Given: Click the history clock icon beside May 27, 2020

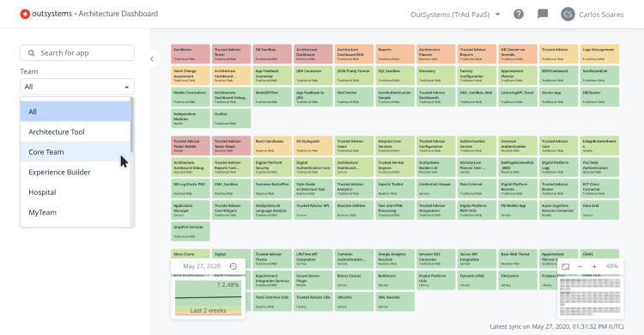Looking at the screenshot, I should 234,266.
